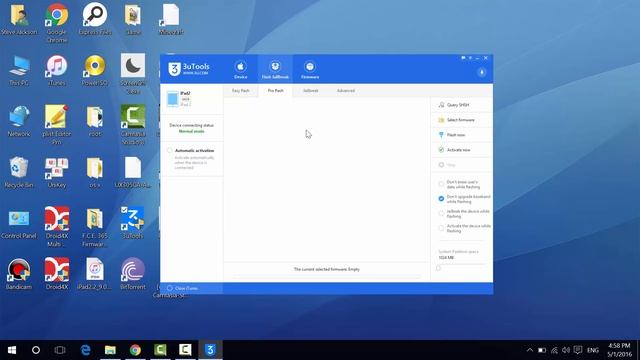Viewport: 640px width, 360px height.
Task: Select the Camtasia Studio desktop icon
Action: pos(133,125)
